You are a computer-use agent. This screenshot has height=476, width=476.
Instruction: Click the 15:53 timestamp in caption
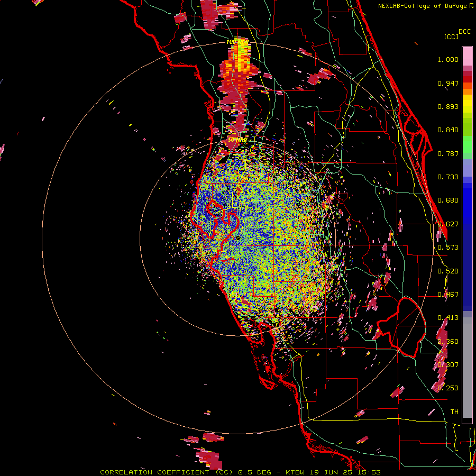370,472
